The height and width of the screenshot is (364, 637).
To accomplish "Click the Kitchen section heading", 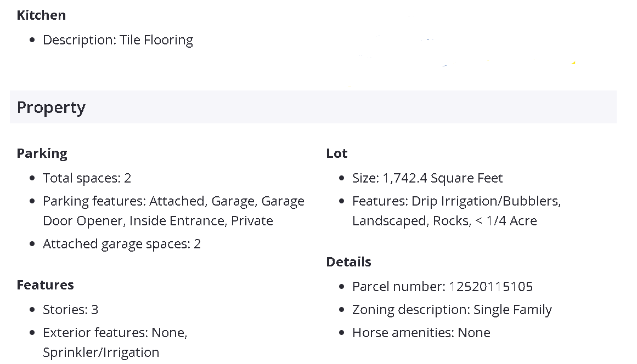I will coord(41,15).
